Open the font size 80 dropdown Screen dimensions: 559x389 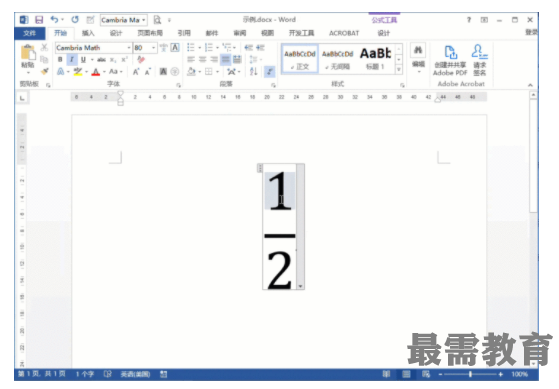coord(154,48)
